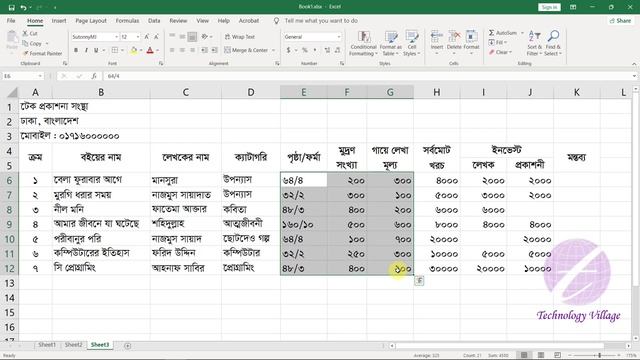Screen dimensions: 640x360
Task: Click the Sign in button
Action: point(549,7)
